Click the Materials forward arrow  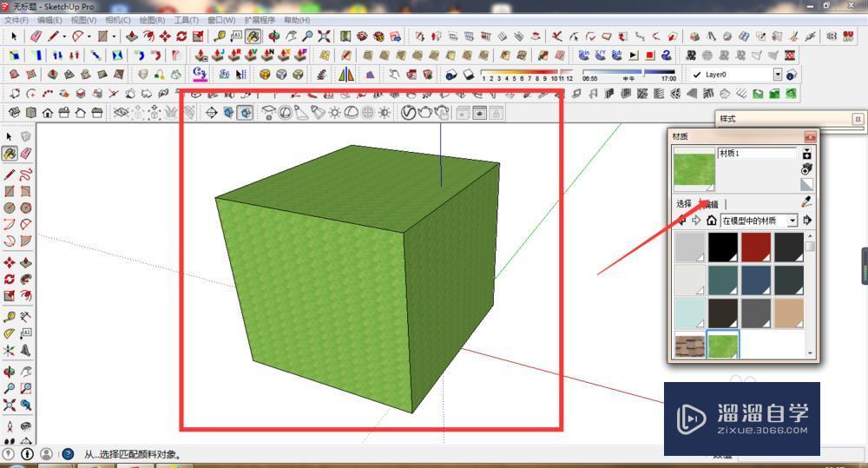tap(696, 221)
